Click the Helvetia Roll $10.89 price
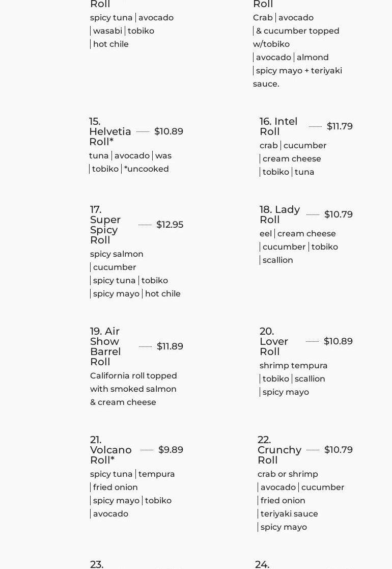 [169, 131]
